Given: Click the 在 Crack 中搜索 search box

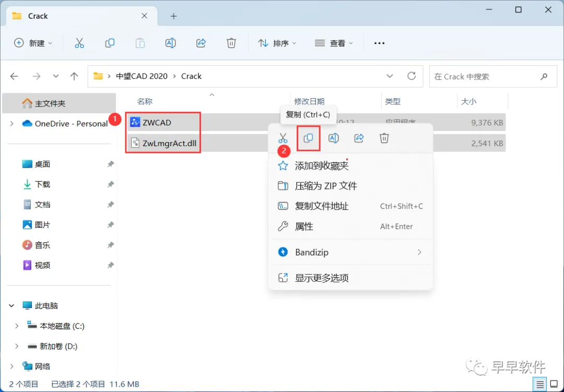Looking at the screenshot, I should [x=494, y=76].
